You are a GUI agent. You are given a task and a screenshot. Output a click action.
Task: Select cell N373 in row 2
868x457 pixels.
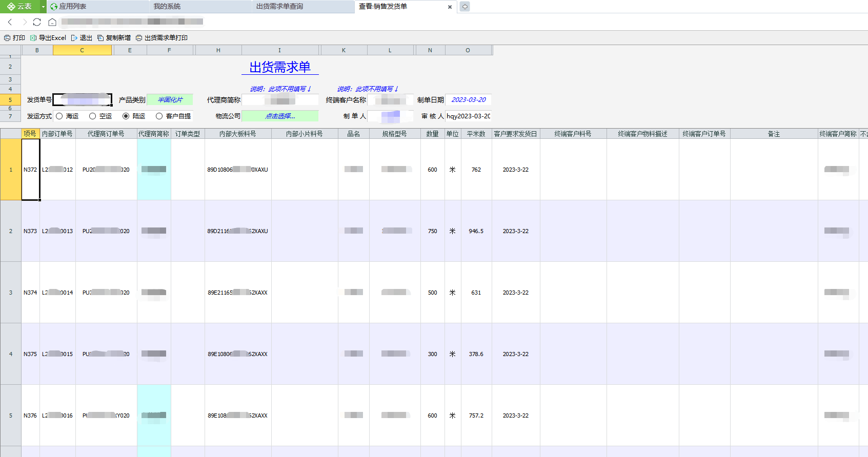pos(30,231)
